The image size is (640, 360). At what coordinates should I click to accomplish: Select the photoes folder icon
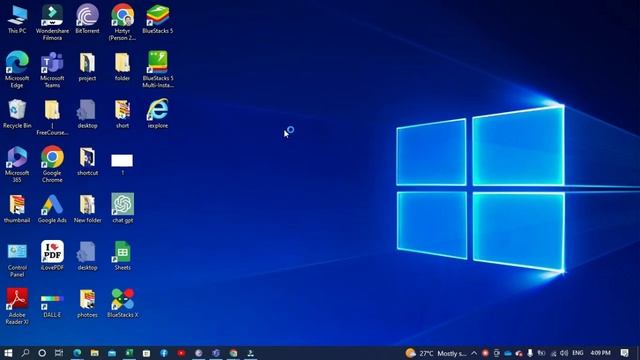pyautogui.click(x=87, y=303)
